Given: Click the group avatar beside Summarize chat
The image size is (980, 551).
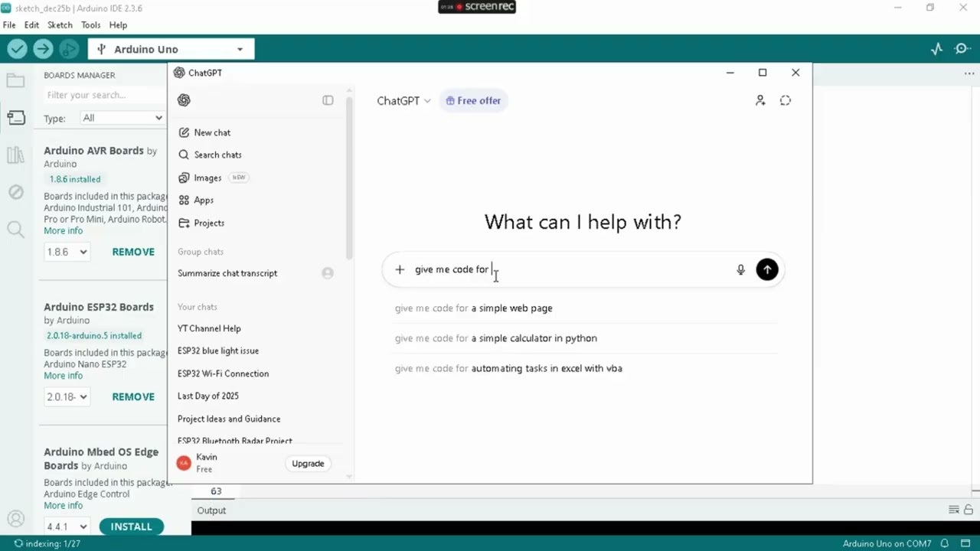Looking at the screenshot, I should 328,273.
